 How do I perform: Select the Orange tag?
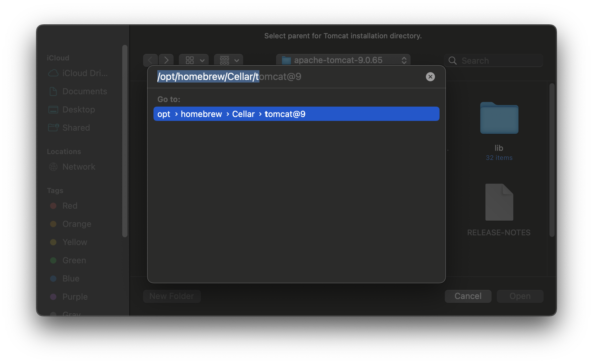pyautogui.click(x=71, y=224)
